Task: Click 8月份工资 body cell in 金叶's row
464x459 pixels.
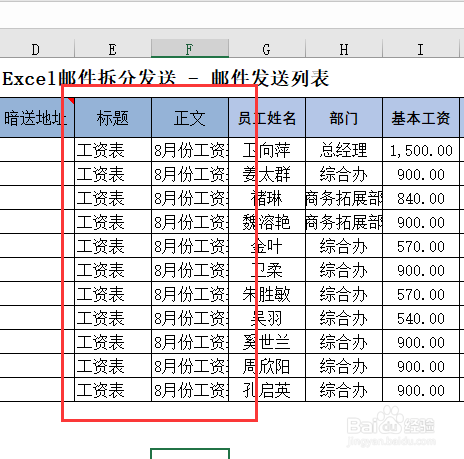Action: coord(190,246)
